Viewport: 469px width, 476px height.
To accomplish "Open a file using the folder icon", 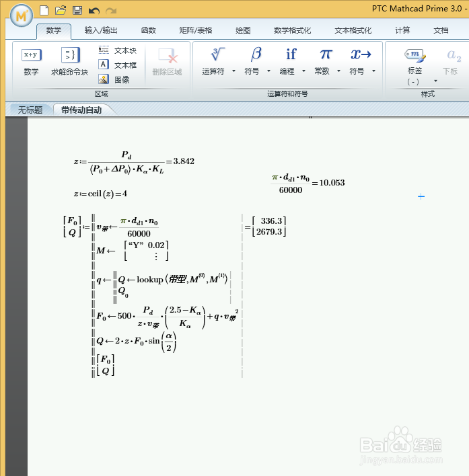I will (61, 11).
